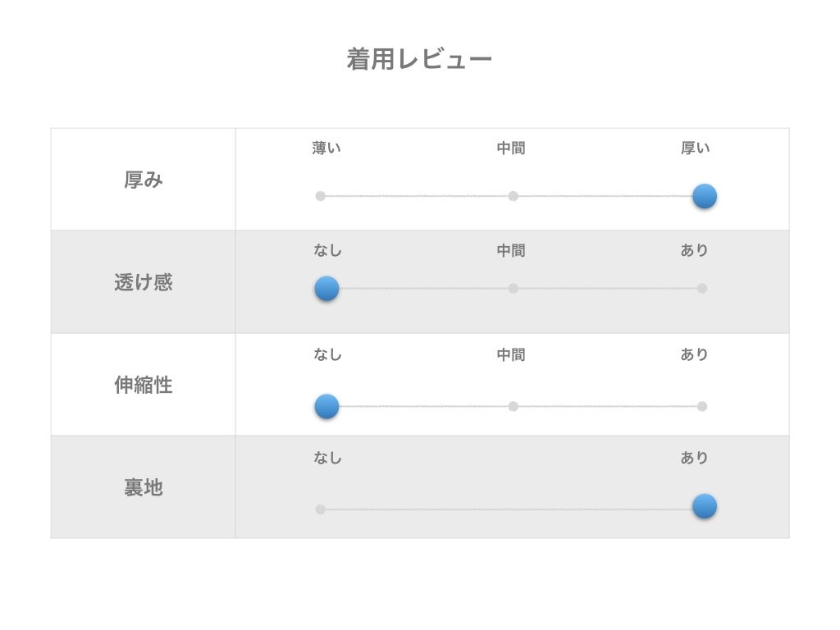This screenshot has height=630, width=840.
Task: Set 透け感 slider to the 中間 point
Action: 513,288
